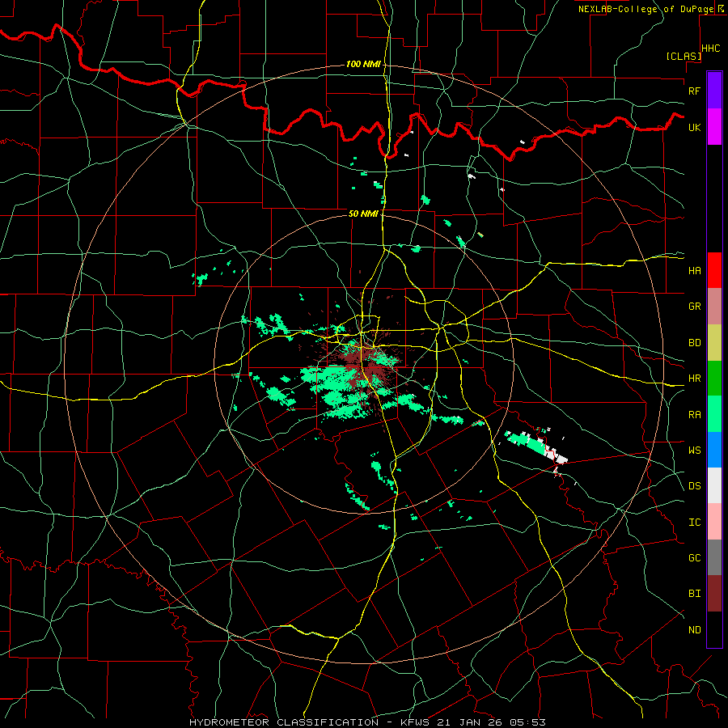Pick the RA bright green legend swatch
This screenshot has width=728, height=728.
click(x=714, y=414)
